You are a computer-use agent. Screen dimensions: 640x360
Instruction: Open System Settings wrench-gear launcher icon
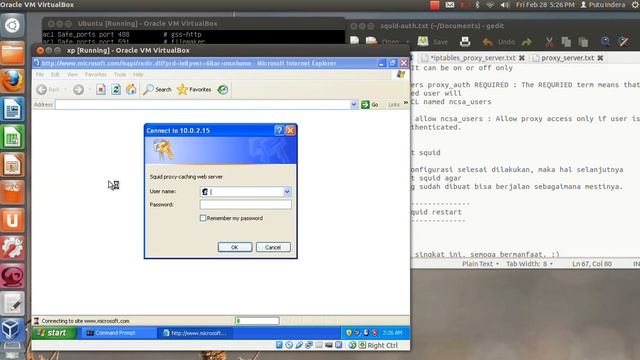click(x=12, y=247)
